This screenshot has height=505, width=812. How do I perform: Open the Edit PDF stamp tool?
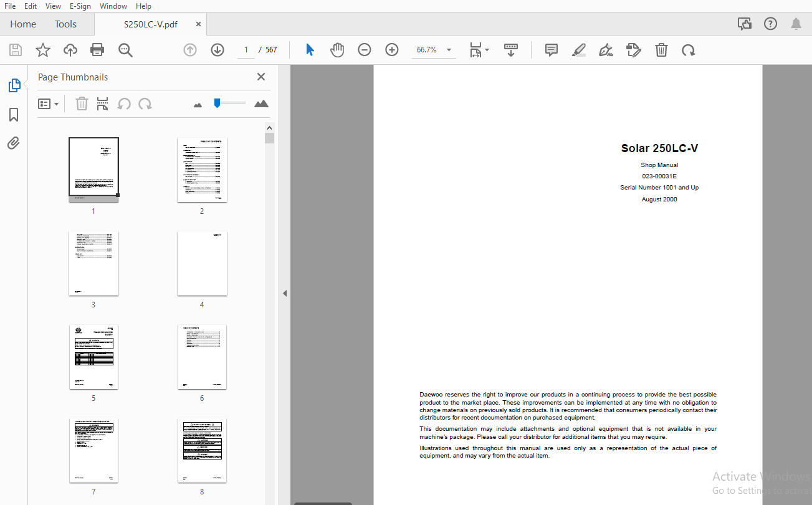(x=634, y=50)
